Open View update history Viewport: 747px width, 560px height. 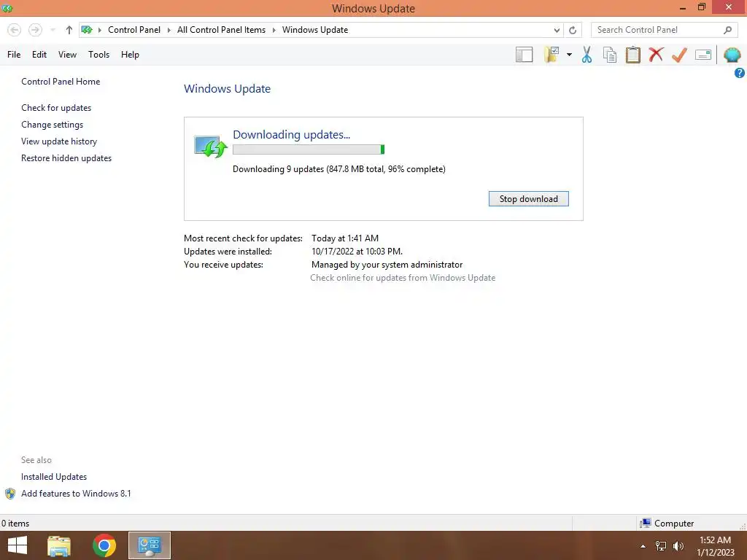59,141
